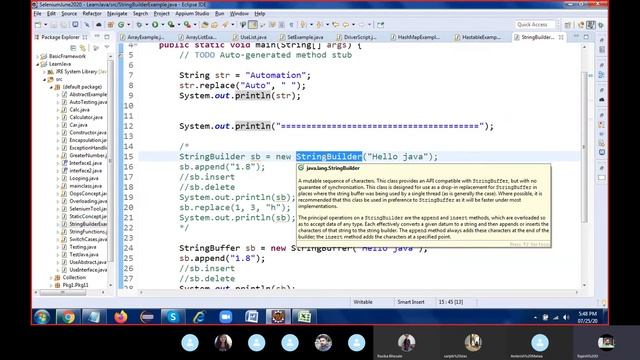Switch to the UseList.java editor tab
The height and width of the screenshot is (360, 640).
click(253, 37)
